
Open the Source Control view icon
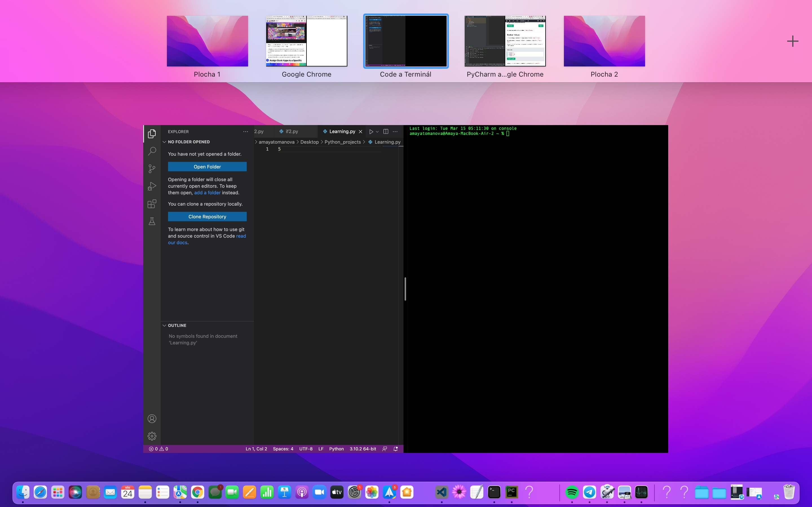coord(152,168)
